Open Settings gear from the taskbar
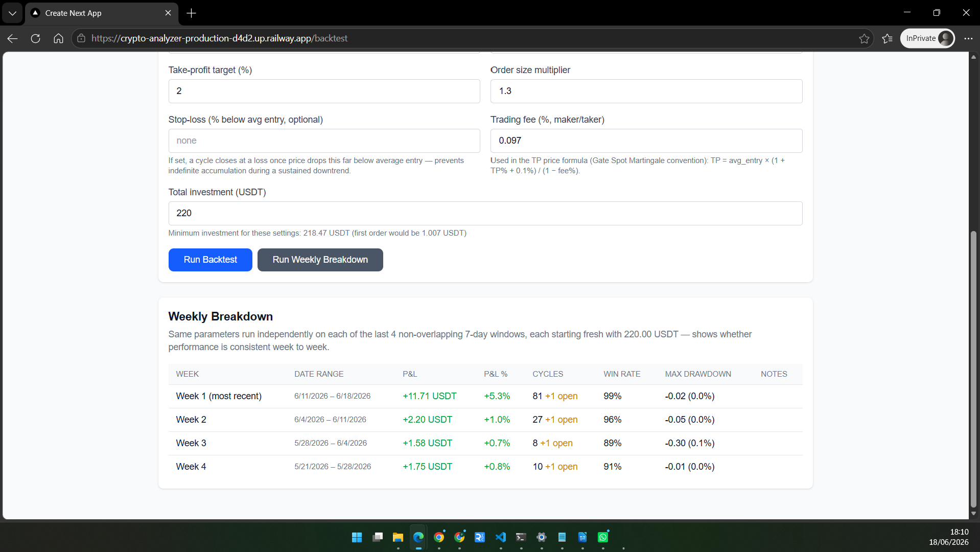Image resolution: width=980 pixels, height=552 pixels. coord(542,537)
